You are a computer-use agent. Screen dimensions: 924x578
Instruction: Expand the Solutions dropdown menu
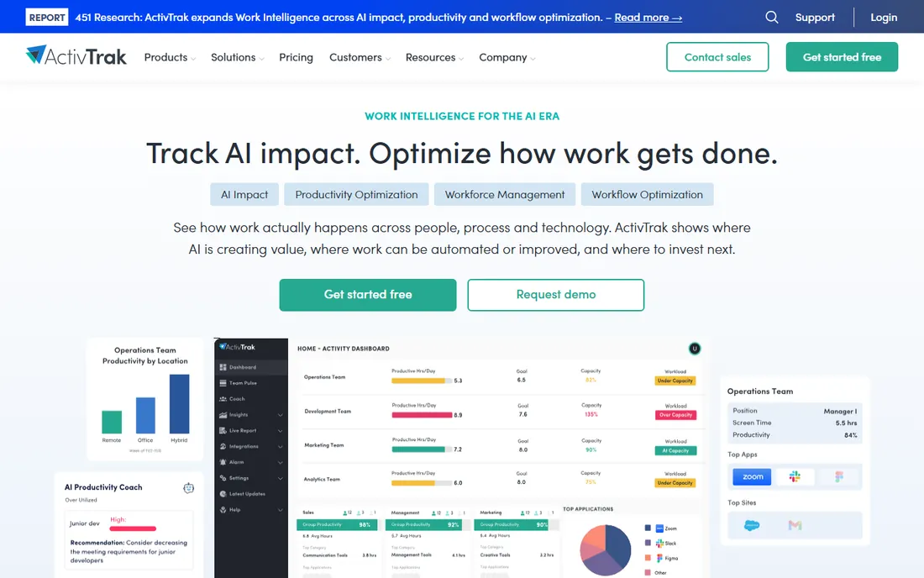(238, 57)
